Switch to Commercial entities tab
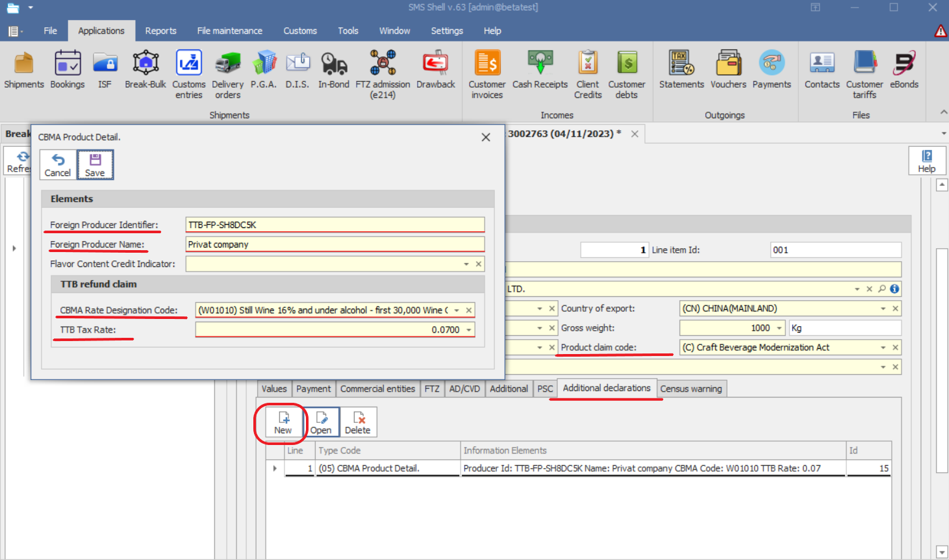Image resolution: width=949 pixels, height=560 pixels. (x=377, y=388)
